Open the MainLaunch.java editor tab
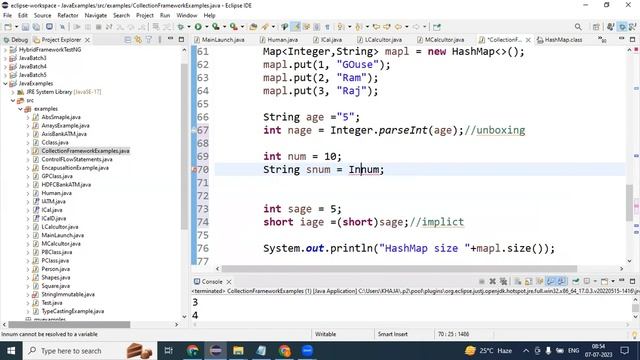The height and width of the screenshot is (360, 640). [x=219, y=40]
